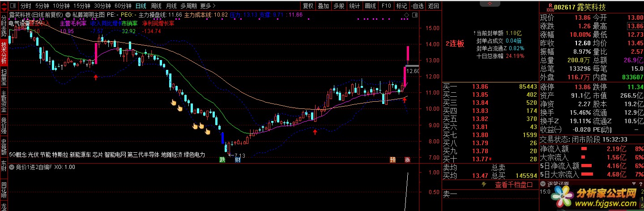
Task: Click the 竞价1进2自编F indicator title
Action: point(34,167)
